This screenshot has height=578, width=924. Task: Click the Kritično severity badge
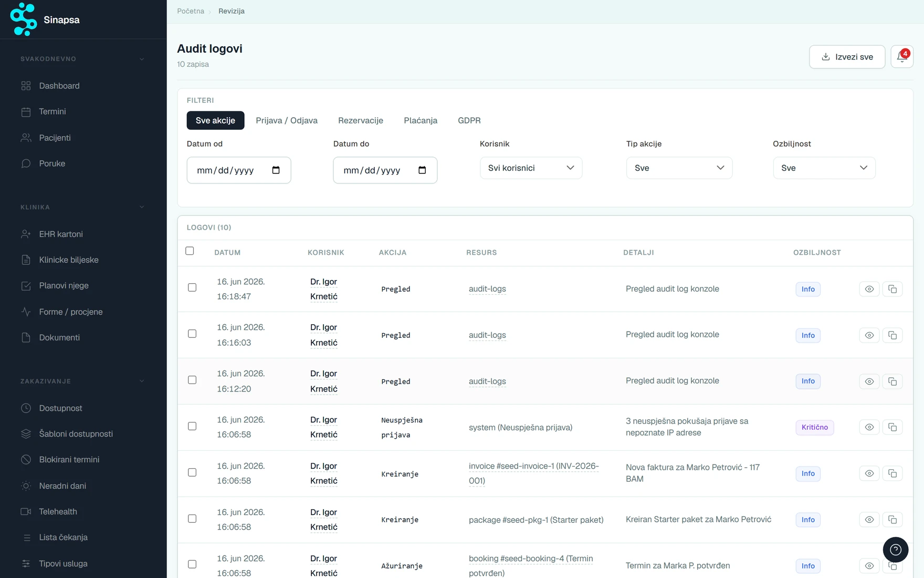click(x=814, y=427)
